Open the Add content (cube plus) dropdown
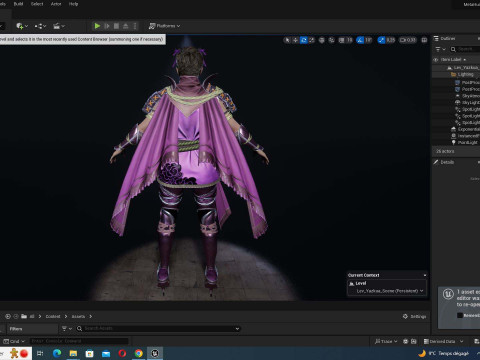This screenshot has width=480, height=360. (x=22, y=26)
